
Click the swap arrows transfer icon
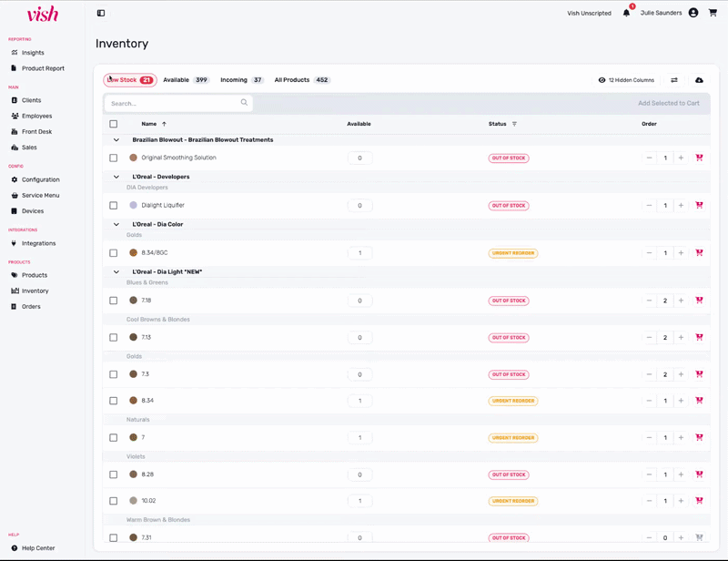(674, 80)
